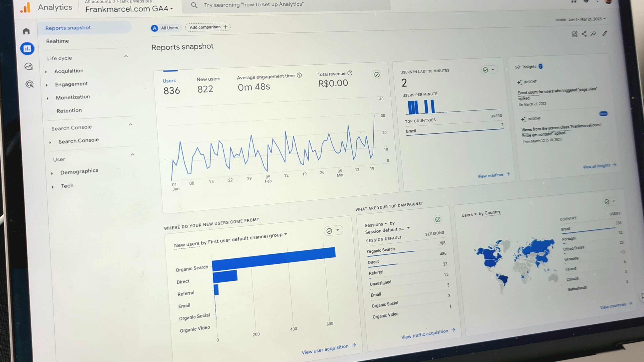644x362 pixels.
Task: Click the All Users segment chip
Action: (x=165, y=28)
